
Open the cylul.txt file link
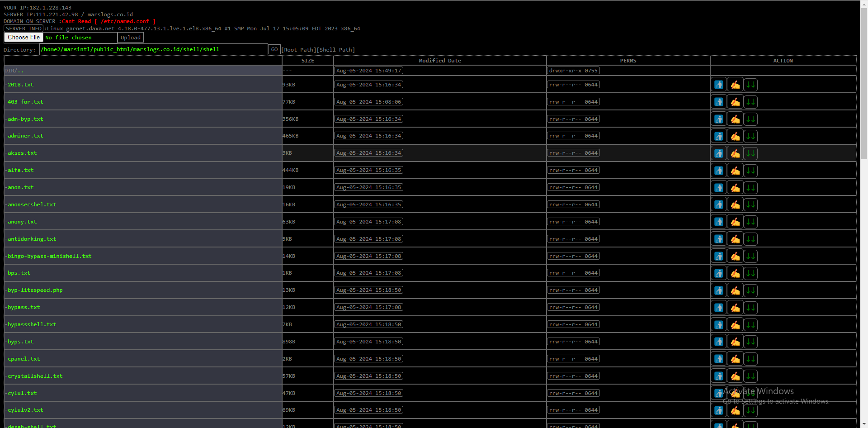tap(22, 393)
